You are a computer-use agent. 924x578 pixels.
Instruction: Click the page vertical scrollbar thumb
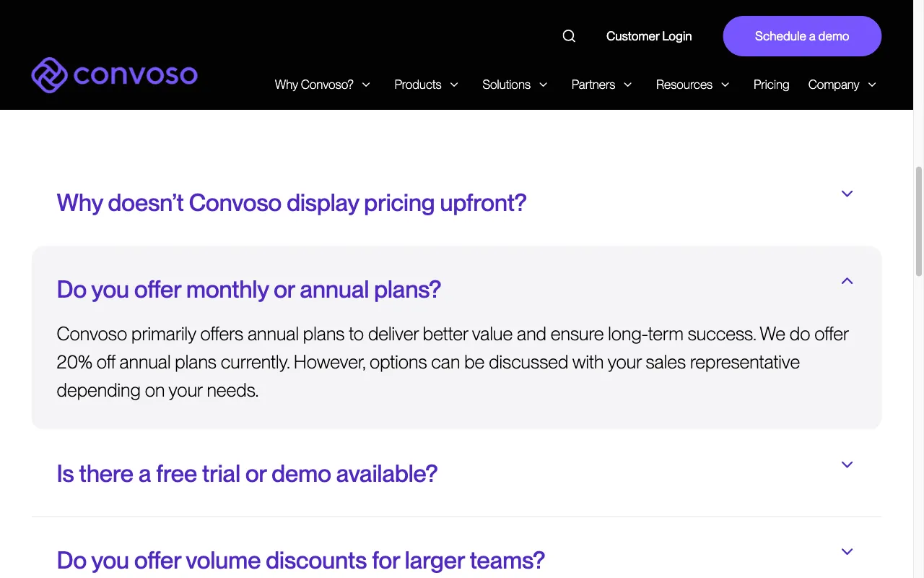[919, 221]
